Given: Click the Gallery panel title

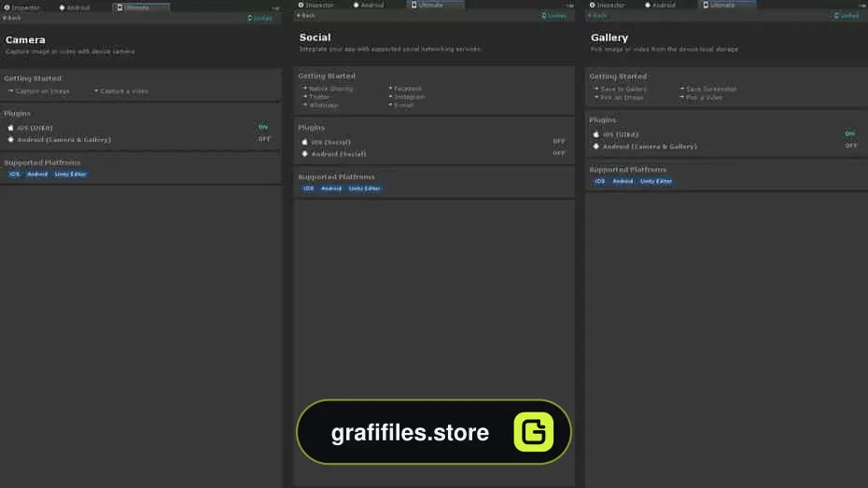Looking at the screenshot, I should tap(609, 37).
